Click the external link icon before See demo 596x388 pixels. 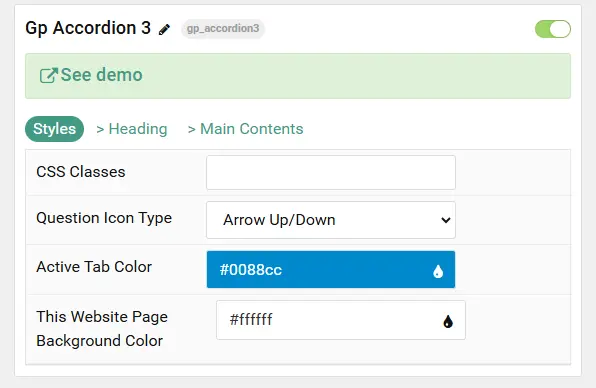tap(49, 75)
